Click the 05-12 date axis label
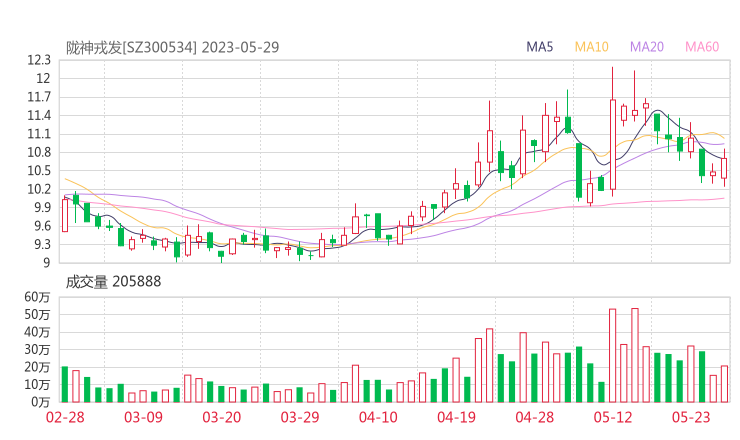 point(613,417)
